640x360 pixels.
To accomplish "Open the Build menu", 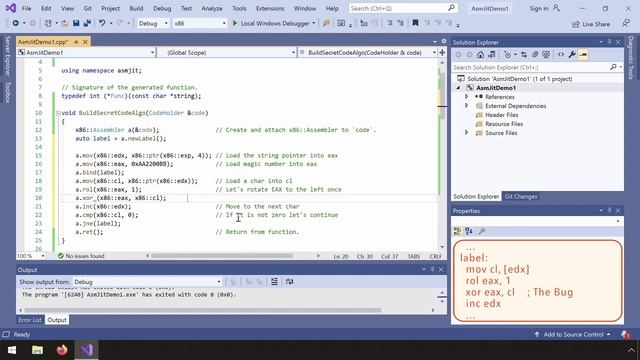I will [x=136, y=8].
